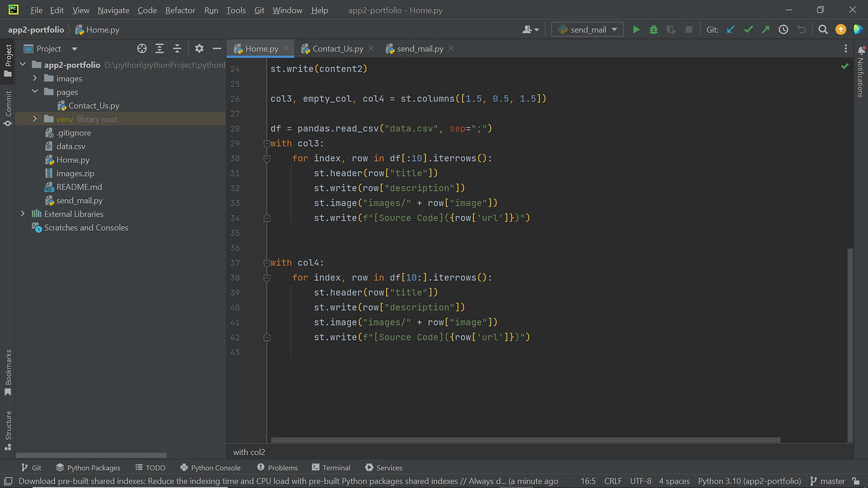Select Opened File with the crosshair icon
Screen dimensions: 868x488
pyautogui.click(x=141, y=48)
